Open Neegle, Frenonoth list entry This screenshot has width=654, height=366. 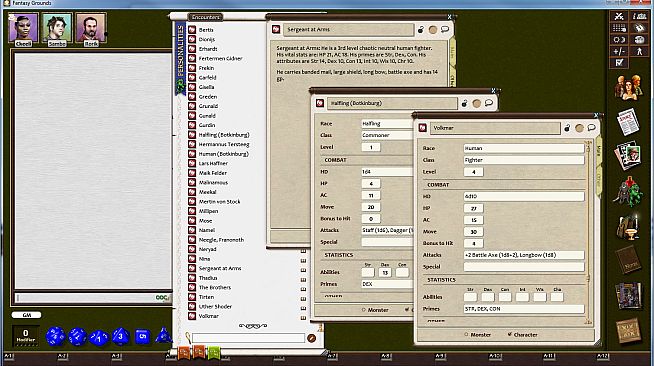(221, 240)
